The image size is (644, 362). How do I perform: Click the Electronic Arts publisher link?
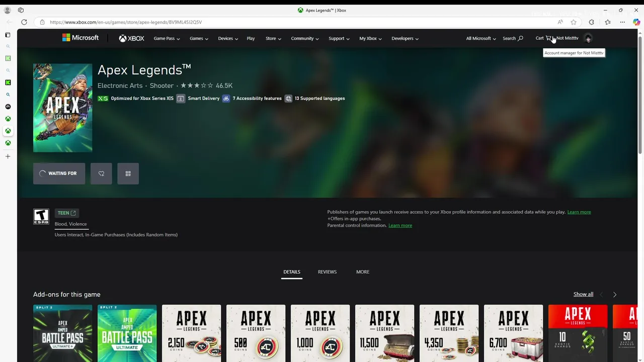120,85
